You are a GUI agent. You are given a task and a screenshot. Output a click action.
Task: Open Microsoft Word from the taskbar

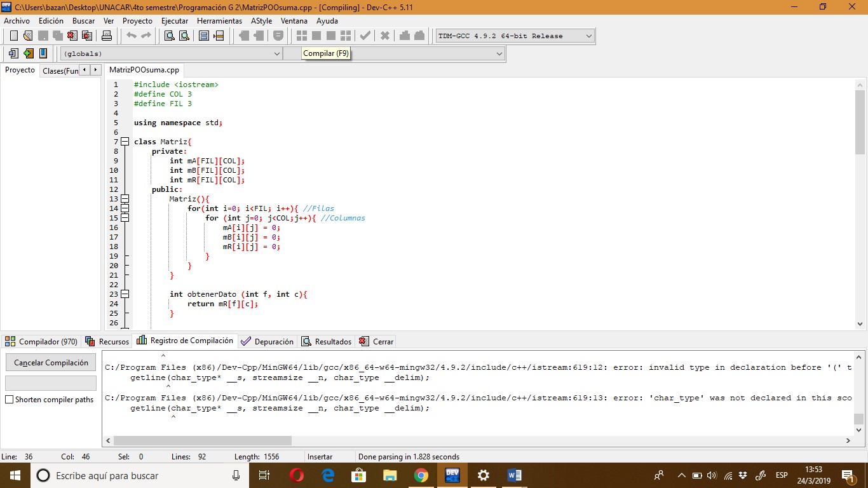[515, 475]
